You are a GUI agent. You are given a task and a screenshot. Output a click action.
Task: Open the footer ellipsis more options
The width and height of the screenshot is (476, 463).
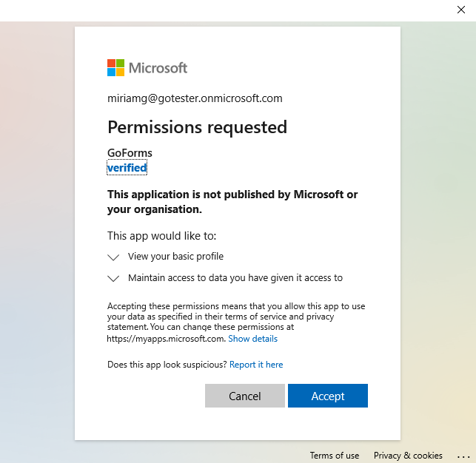463,456
